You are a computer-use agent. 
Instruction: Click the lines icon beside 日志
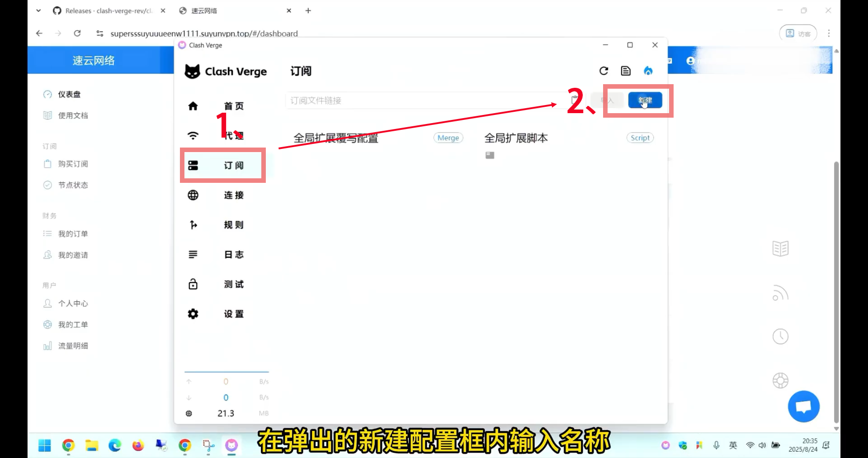pos(193,254)
